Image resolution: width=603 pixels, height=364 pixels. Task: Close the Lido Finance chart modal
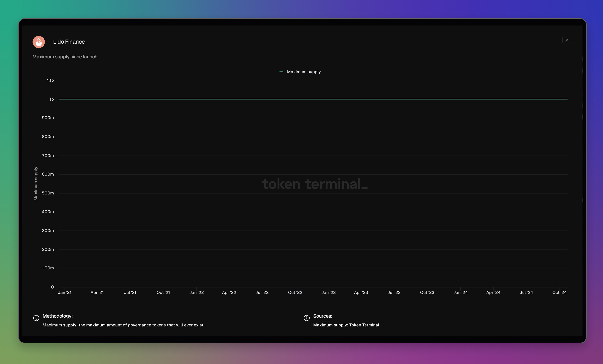566,40
